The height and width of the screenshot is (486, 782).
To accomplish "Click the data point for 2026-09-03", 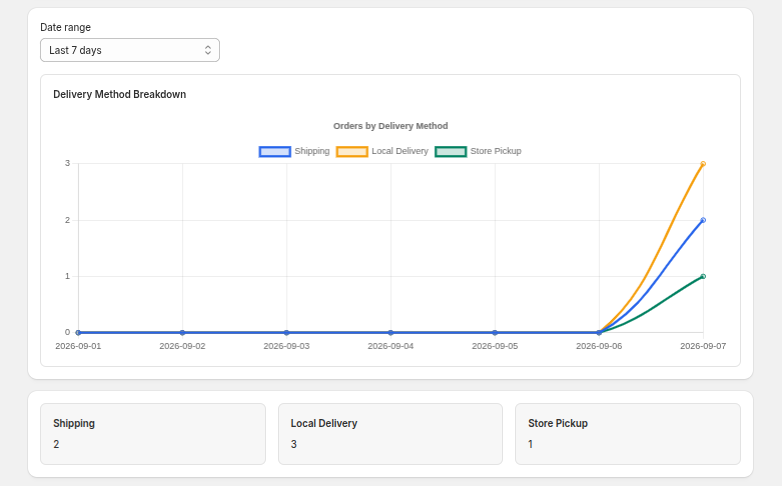I will [x=287, y=332].
